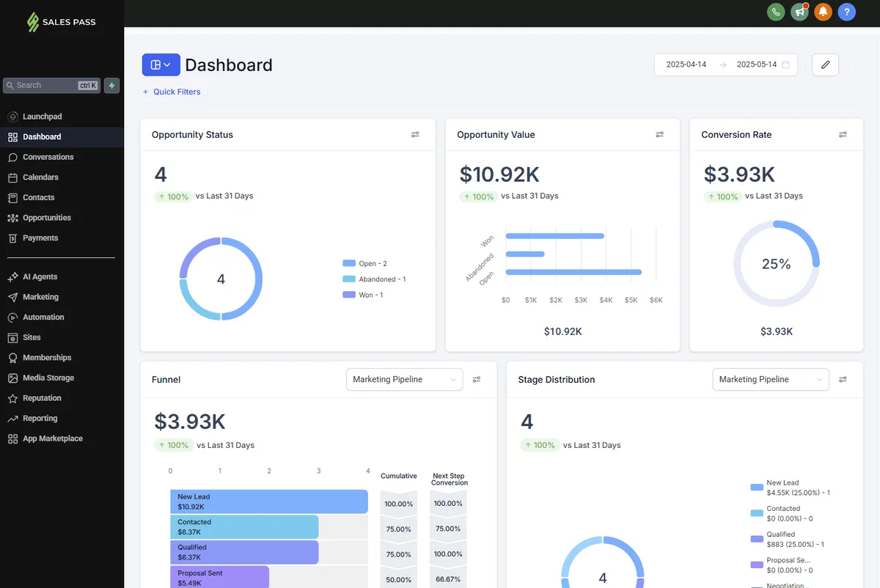The image size is (880, 588).
Task: Open Conversion Rate widget settings icon
Action: [x=843, y=135]
